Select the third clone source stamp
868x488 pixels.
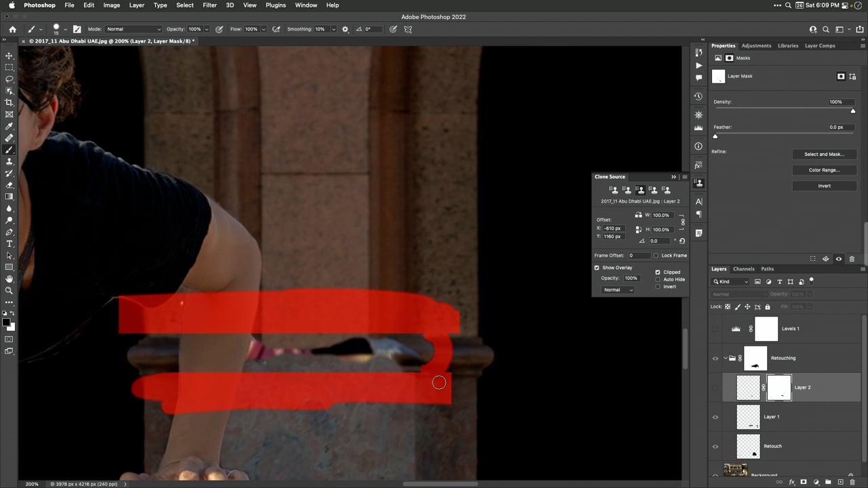[639, 190]
